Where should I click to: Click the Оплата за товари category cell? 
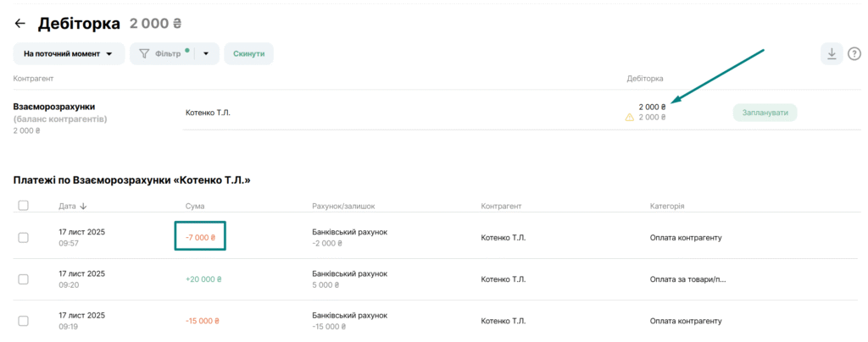687,279
